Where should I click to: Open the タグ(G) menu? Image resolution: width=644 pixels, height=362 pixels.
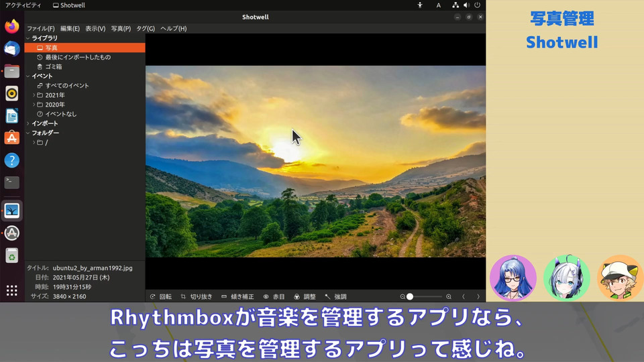[x=146, y=28]
